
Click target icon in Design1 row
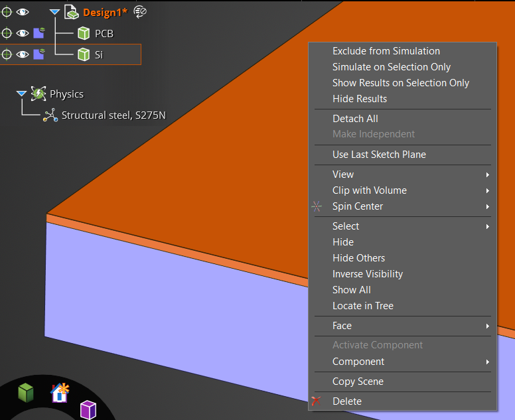pos(7,12)
